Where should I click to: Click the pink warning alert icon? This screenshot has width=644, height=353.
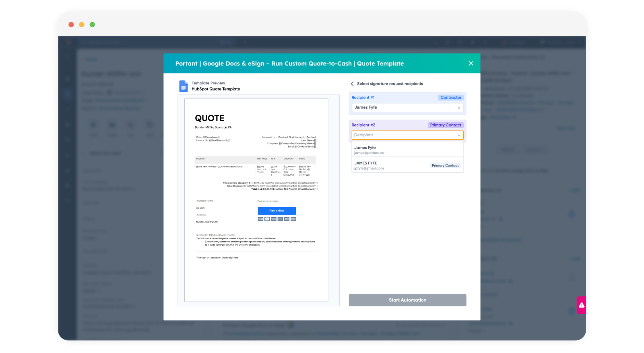pyautogui.click(x=582, y=305)
